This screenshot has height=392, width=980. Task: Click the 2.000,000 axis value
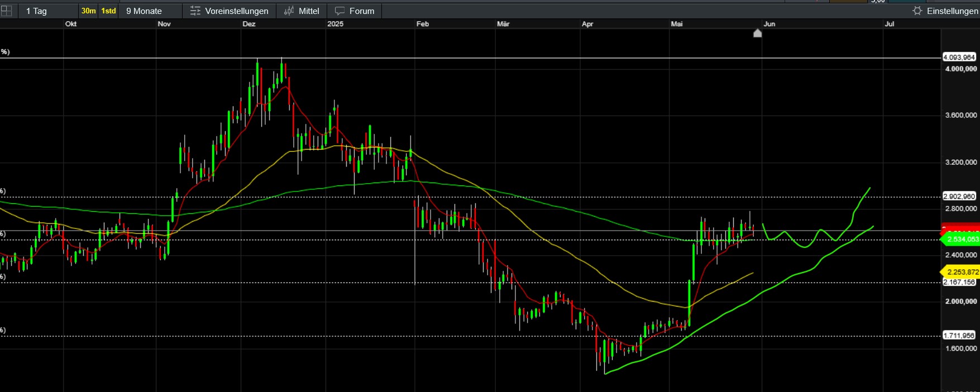(x=961, y=302)
